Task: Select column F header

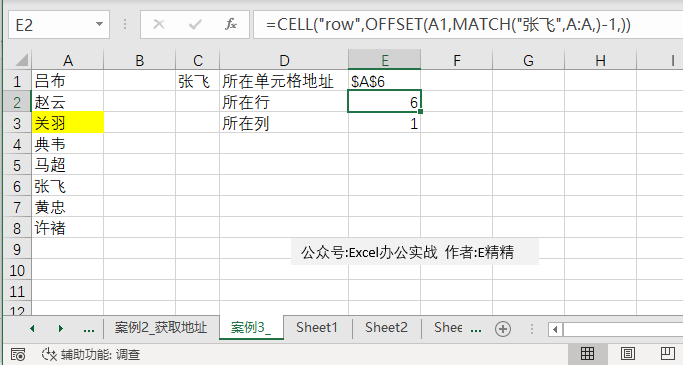Action: [456, 60]
